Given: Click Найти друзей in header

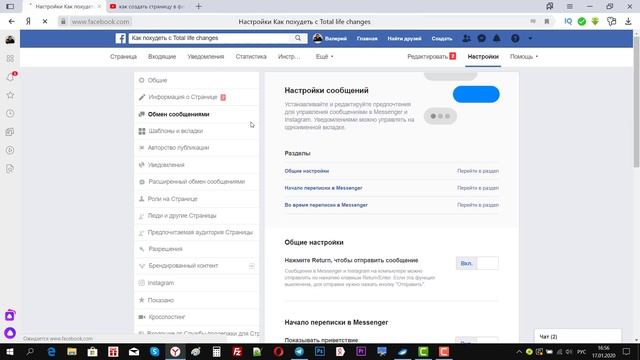Looking at the screenshot, I should 404,38.
